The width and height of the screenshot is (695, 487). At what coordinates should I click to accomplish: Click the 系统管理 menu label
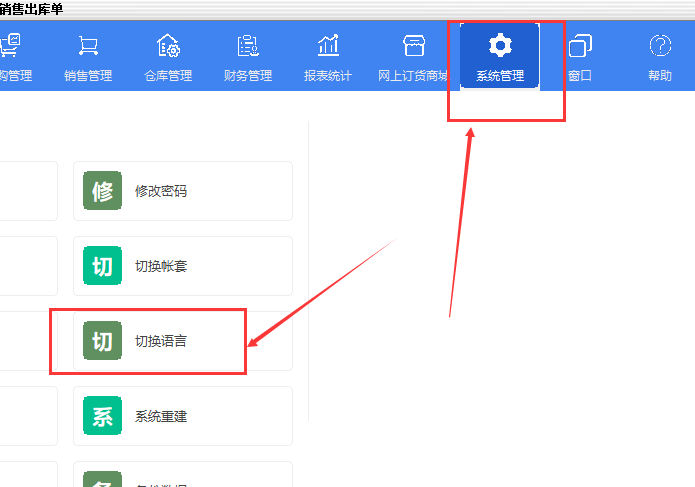click(500, 76)
